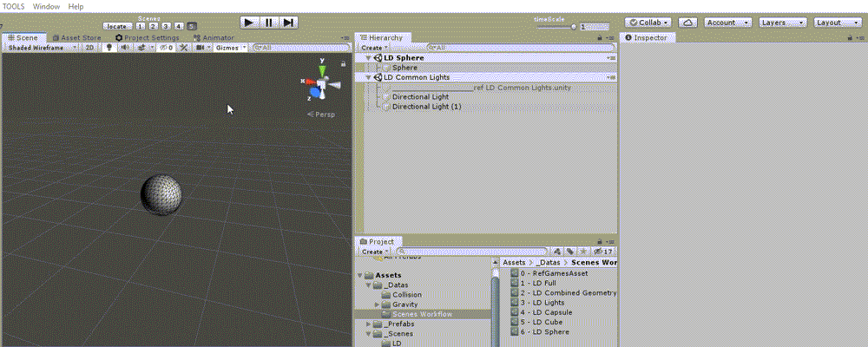868x347 pixels.
Task: Open LD Common Lights scene options menu
Action: click(611, 77)
